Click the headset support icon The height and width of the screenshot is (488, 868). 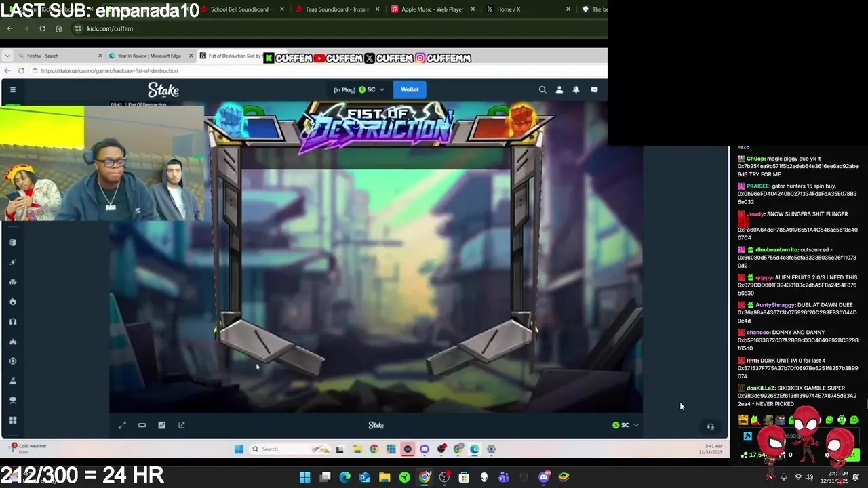click(x=710, y=427)
